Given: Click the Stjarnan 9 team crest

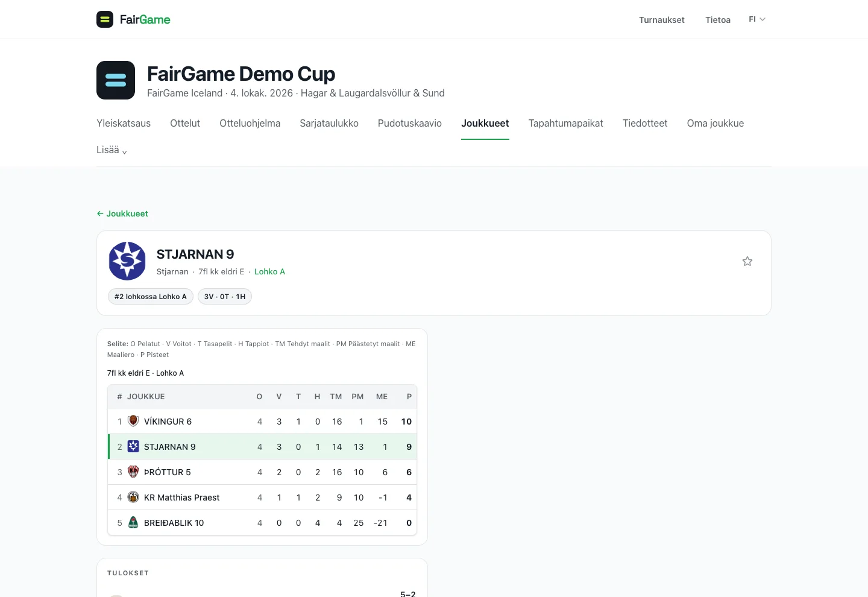Looking at the screenshot, I should pyautogui.click(x=127, y=261).
